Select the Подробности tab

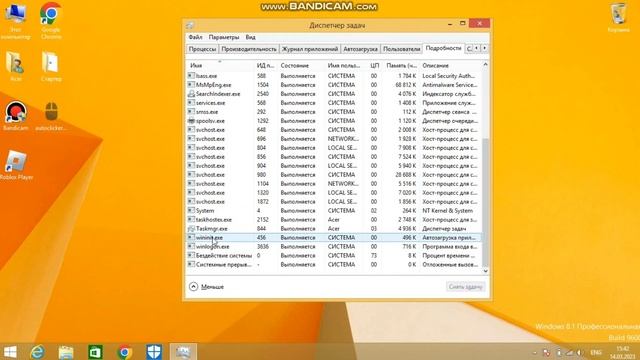(x=443, y=48)
